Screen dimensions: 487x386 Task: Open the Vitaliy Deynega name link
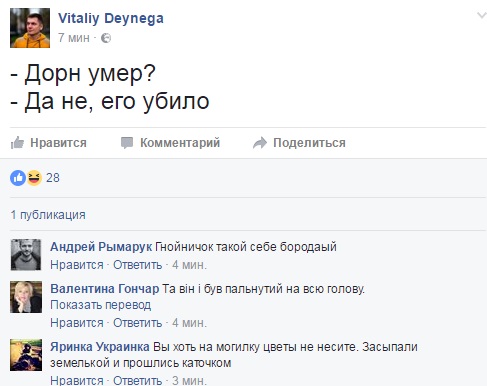pyautogui.click(x=111, y=19)
